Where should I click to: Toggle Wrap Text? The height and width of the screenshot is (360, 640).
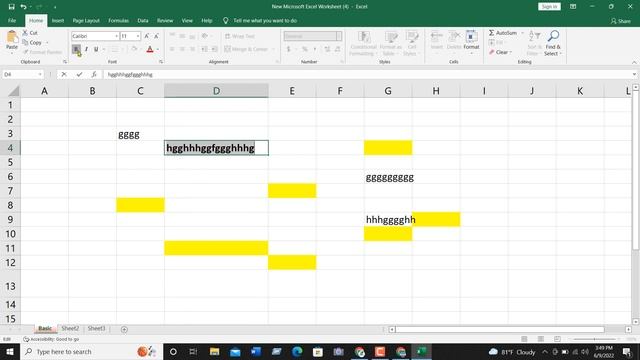(240, 36)
